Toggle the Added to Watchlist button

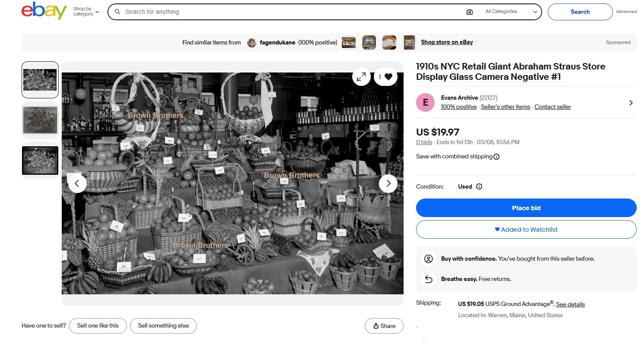pos(526,230)
